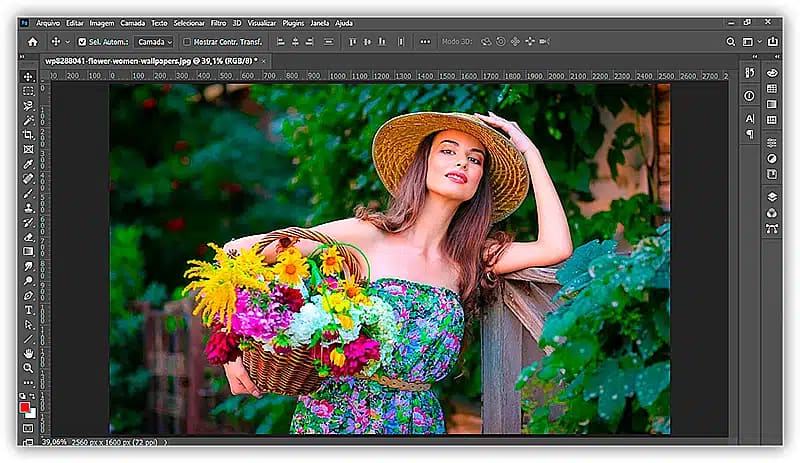Align horizontal centers of layers
The height and width of the screenshot is (463, 800).
click(295, 42)
